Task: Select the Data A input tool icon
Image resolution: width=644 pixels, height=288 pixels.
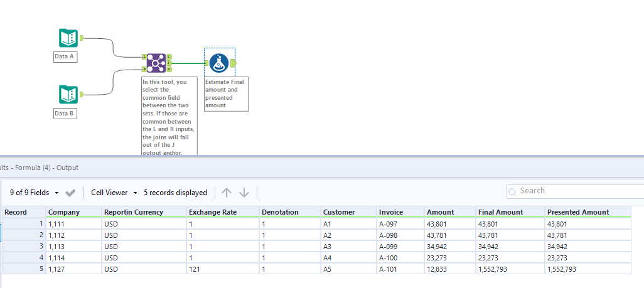Action: click(68, 38)
